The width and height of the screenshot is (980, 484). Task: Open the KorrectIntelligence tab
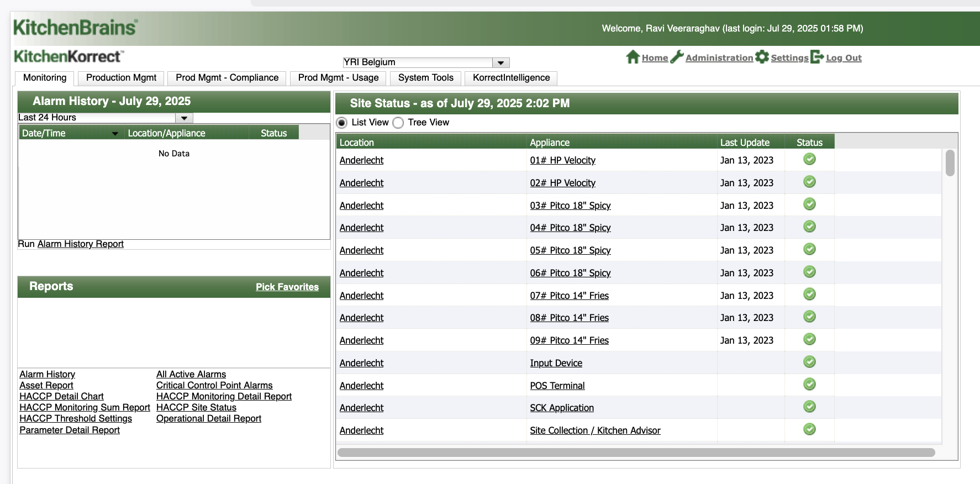[511, 78]
